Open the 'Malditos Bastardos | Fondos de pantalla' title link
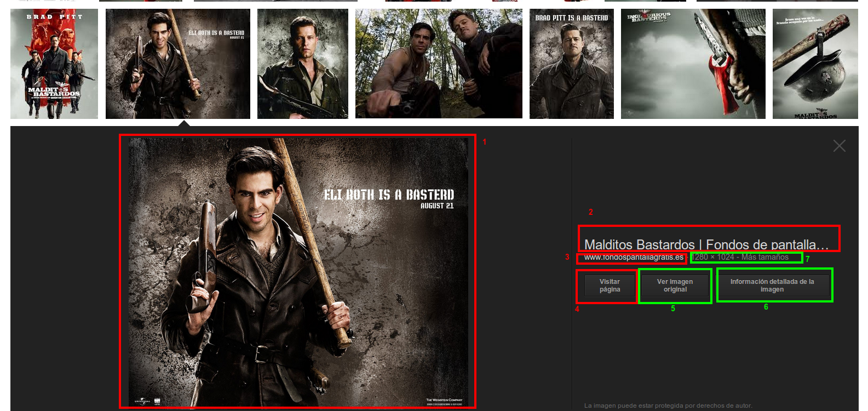868x411 pixels. click(x=706, y=244)
